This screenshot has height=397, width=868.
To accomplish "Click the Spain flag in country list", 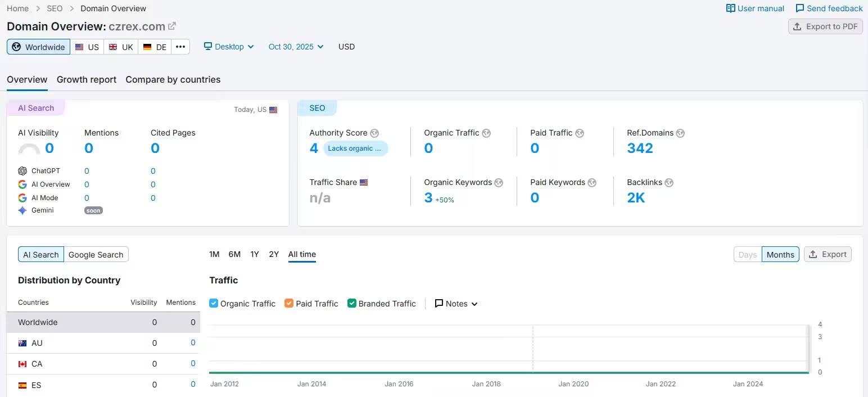I will pos(22,385).
